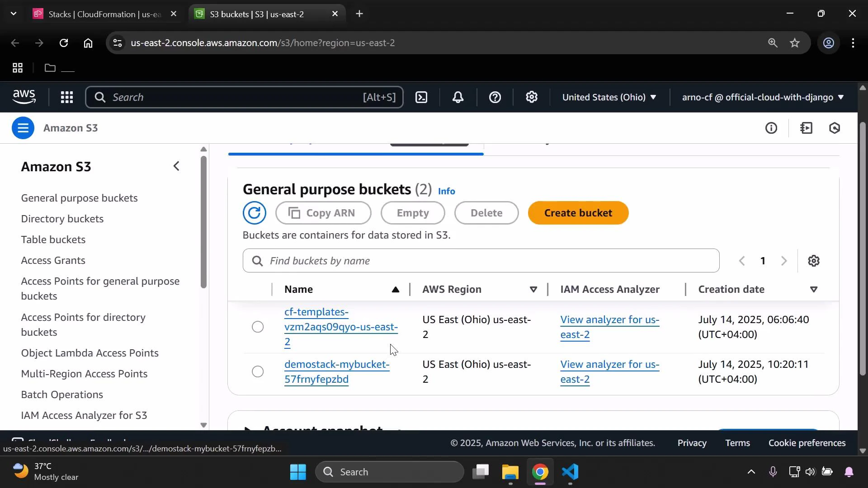Open Batch Operations in the sidebar
Viewport: 868px width, 488px height.
coord(62,394)
